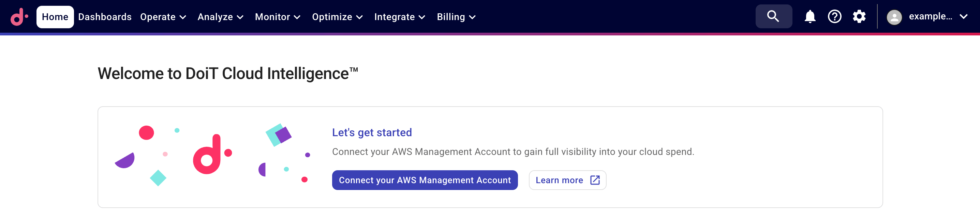The width and height of the screenshot is (980, 222).
Task: Click the Let's get started heading
Action: coord(372,132)
